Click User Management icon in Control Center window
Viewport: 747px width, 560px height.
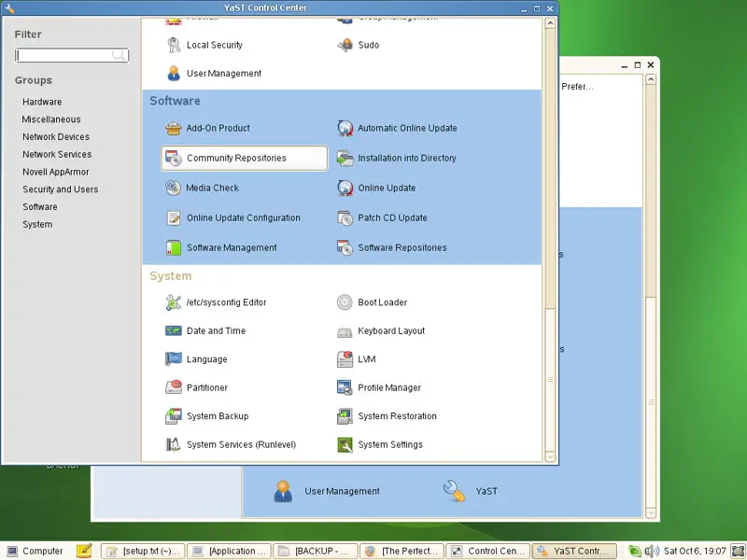[283, 491]
